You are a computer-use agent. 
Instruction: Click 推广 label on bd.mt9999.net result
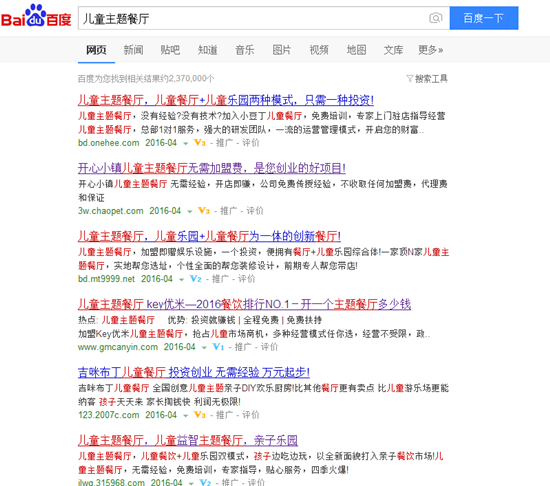tap(221, 279)
